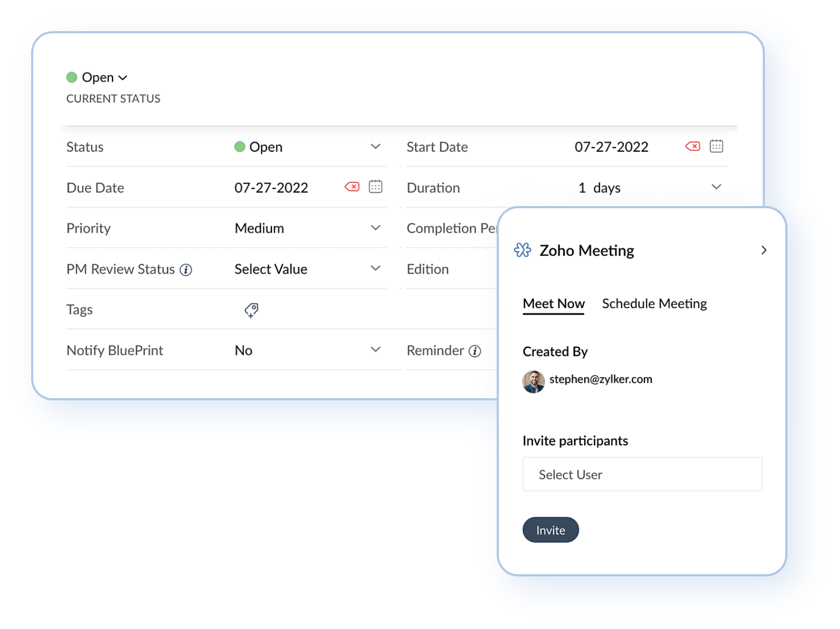Viewport: 840px width, 629px height.
Task: Switch to the Schedule Meeting tab
Action: (654, 303)
